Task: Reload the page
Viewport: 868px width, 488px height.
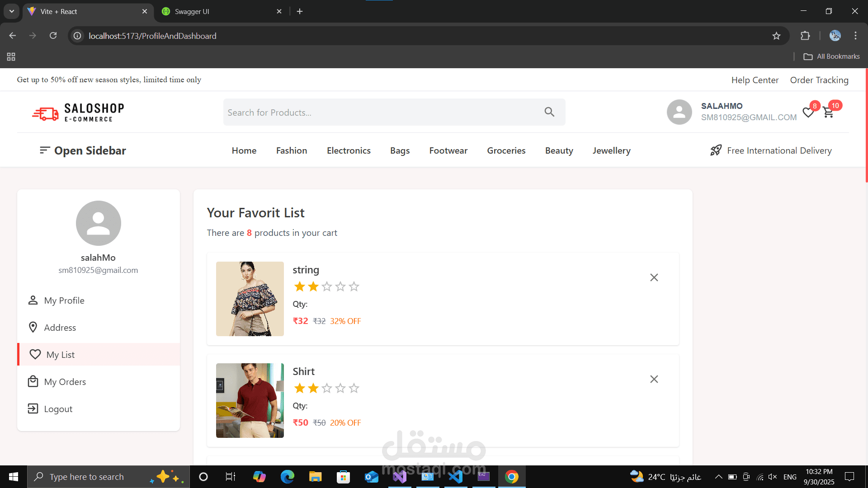Action: pyautogui.click(x=53, y=36)
